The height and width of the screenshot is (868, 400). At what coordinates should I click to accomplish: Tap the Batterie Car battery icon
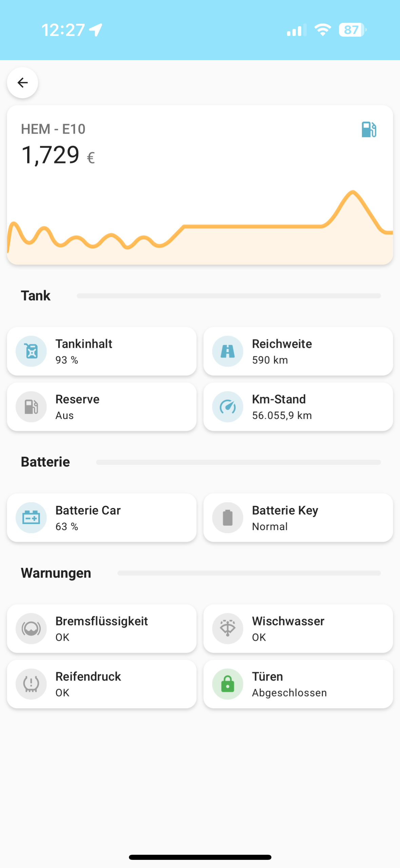tap(31, 518)
